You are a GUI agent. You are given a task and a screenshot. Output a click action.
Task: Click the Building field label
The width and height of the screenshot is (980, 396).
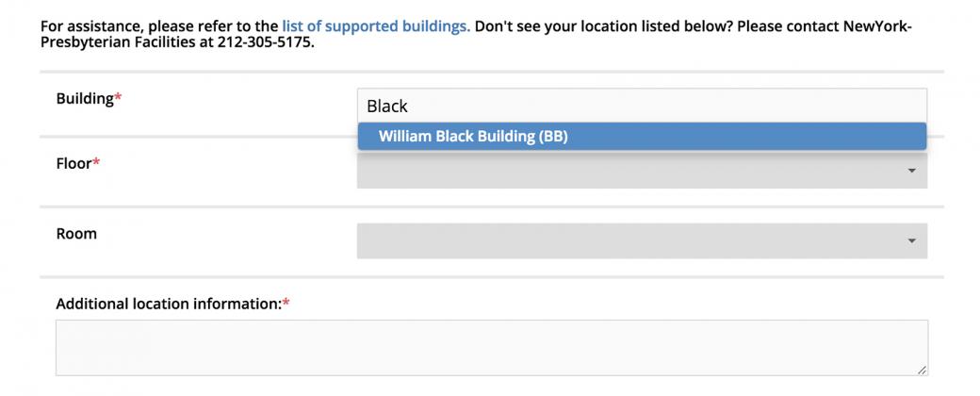point(85,99)
